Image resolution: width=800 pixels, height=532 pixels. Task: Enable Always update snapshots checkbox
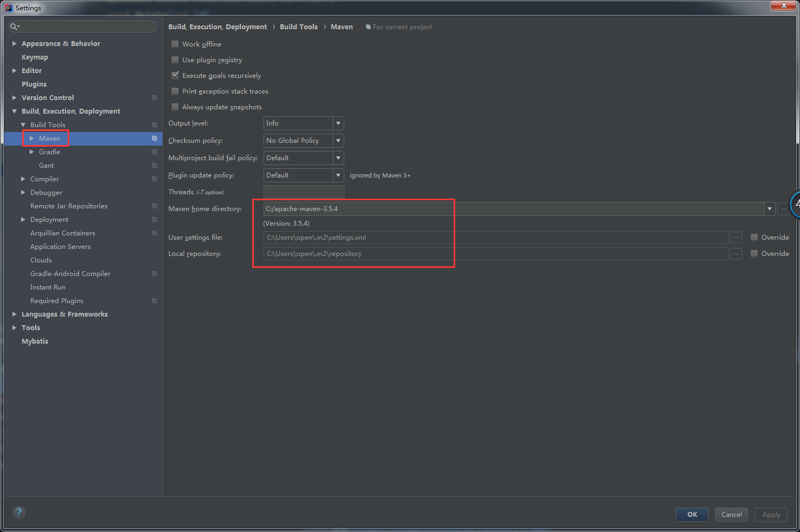click(x=175, y=107)
